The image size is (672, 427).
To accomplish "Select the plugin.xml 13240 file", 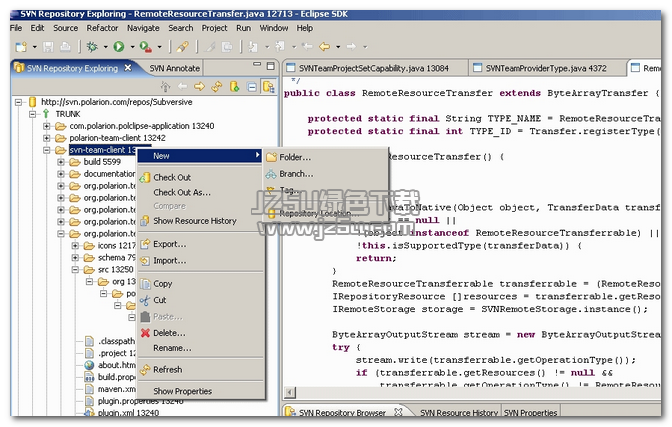I will tap(128, 413).
